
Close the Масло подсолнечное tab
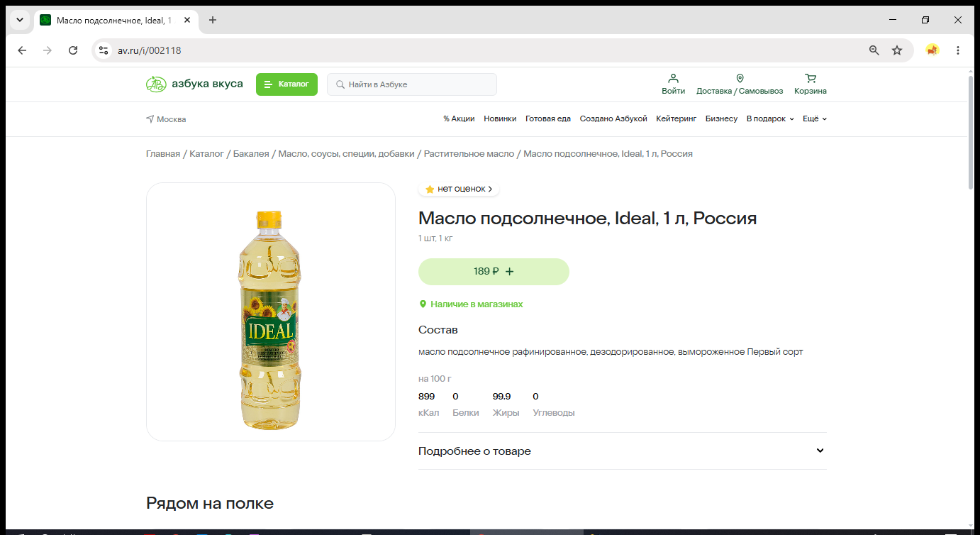tap(187, 20)
